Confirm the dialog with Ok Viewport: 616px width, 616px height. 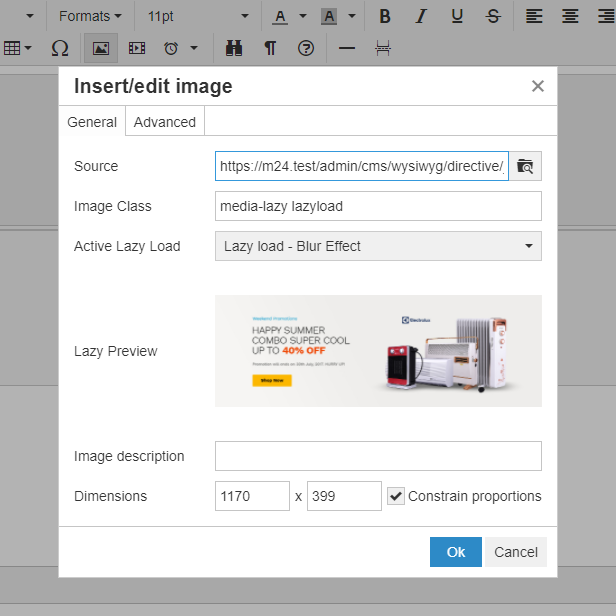click(456, 552)
